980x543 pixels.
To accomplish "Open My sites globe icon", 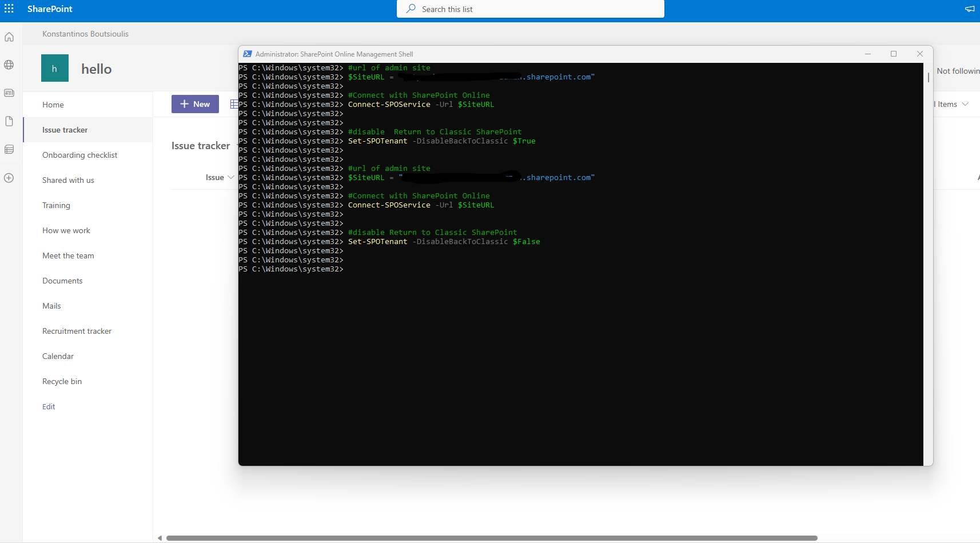I will 9,65.
